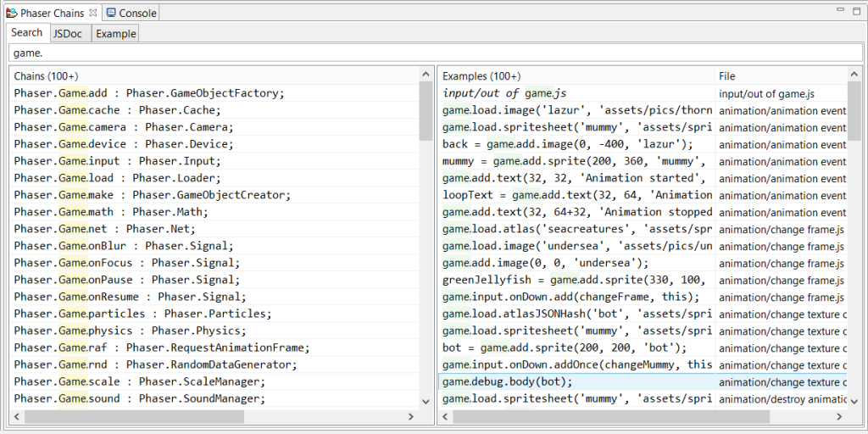868x434 pixels.
Task: Select Phaser.Game.device : Phaser.Device row
Action: pyautogui.click(x=214, y=144)
